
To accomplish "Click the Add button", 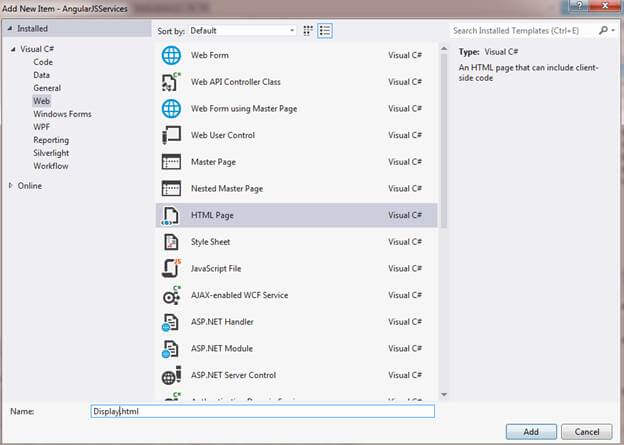I will coord(531,432).
